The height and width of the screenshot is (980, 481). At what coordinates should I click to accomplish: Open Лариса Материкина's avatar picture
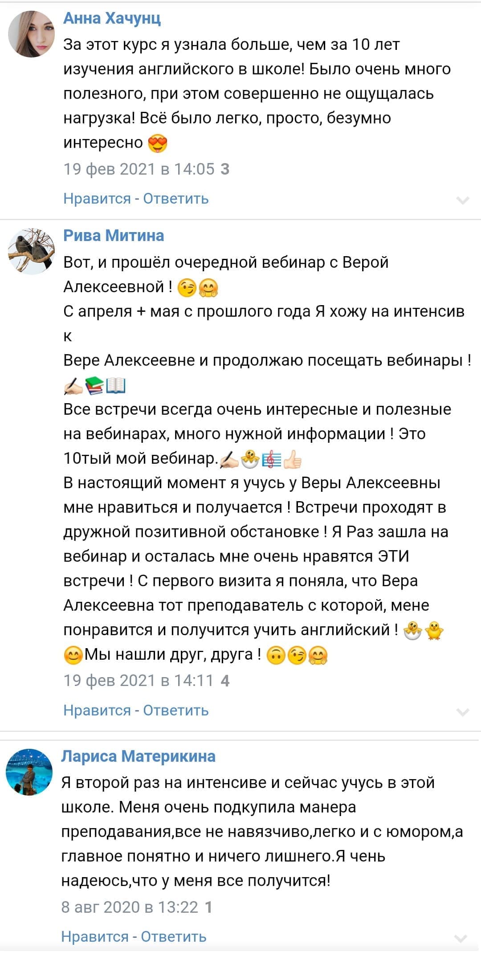tap(29, 772)
